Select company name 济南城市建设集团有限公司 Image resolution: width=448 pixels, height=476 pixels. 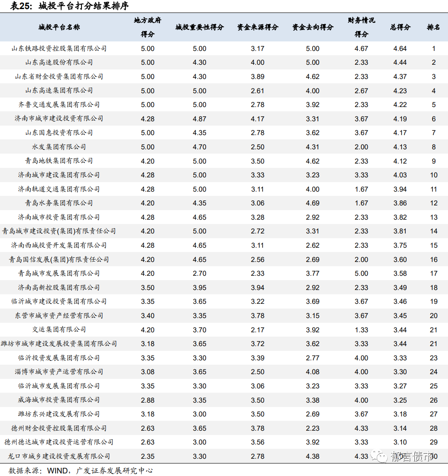pos(59,175)
